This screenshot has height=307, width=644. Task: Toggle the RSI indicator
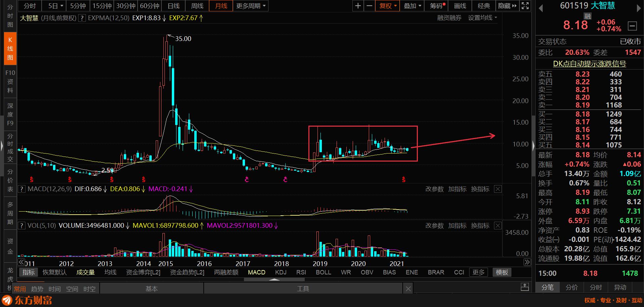(301, 272)
